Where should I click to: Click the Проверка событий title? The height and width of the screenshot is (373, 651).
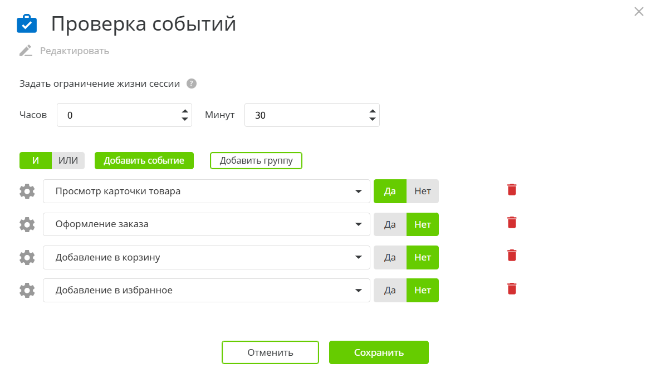[143, 24]
